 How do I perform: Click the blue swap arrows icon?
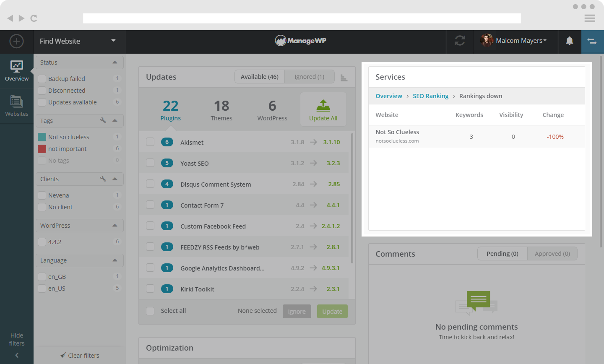pyautogui.click(x=592, y=41)
